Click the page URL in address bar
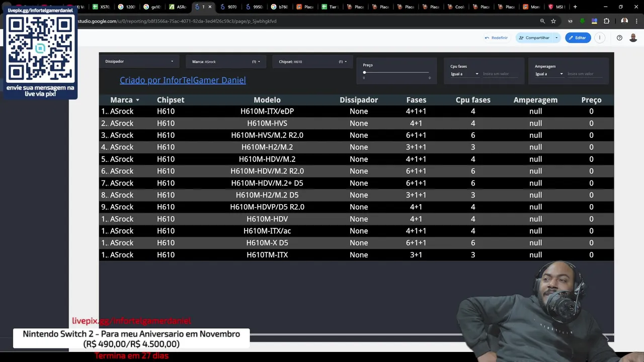This screenshot has height=362, width=644. [177, 21]
